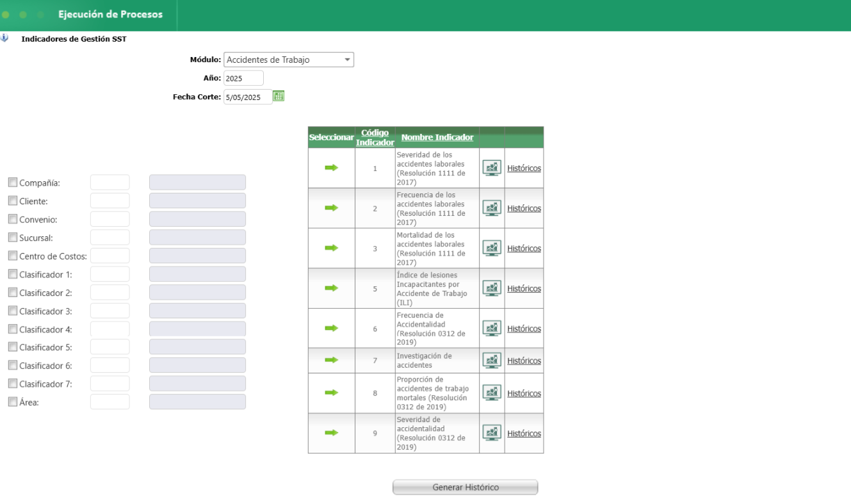851x504 pixels.
Task: Click the Generar Histórico button
Action: coord(466,487)
